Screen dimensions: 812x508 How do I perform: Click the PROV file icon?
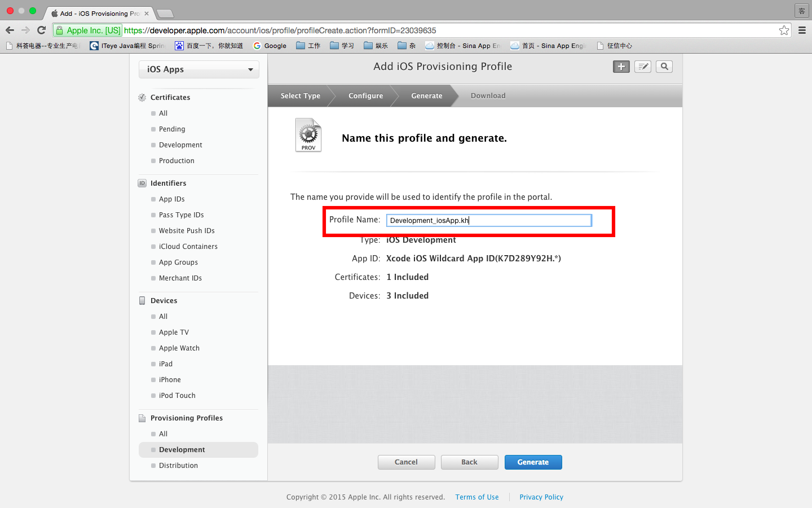click(x=308, y=135)
